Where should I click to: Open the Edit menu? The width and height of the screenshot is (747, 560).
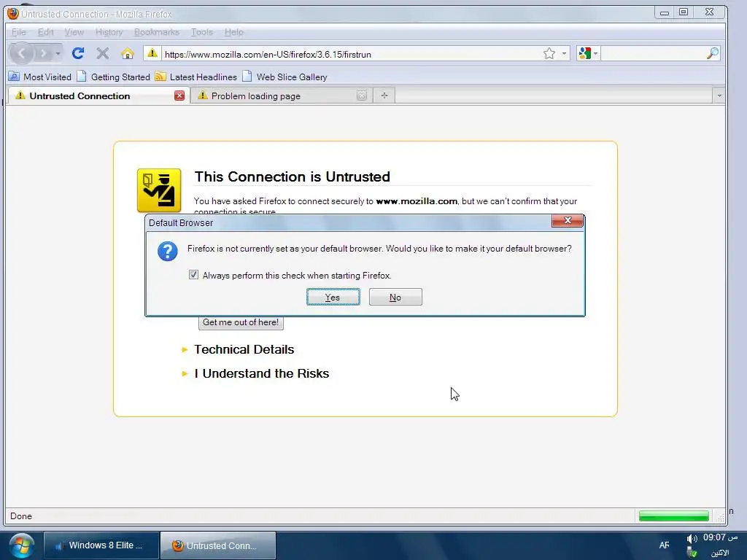(x=46, y=32)
